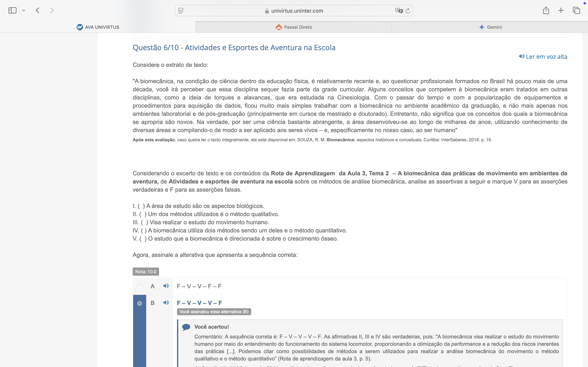Switch to the Passei Direto tab

click(294, 27)
